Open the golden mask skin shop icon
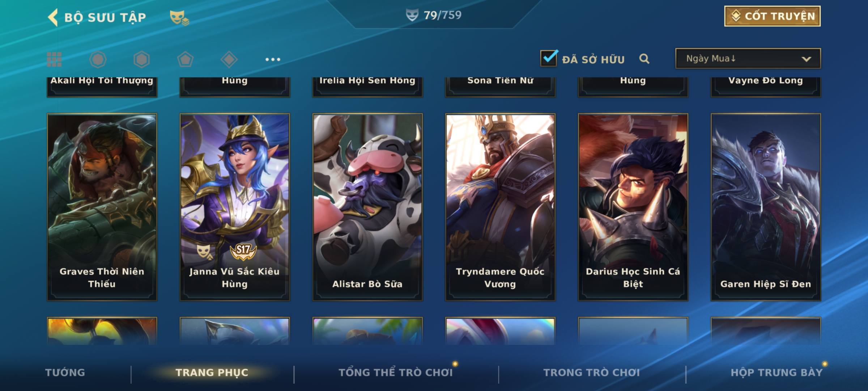 (179, 18)
